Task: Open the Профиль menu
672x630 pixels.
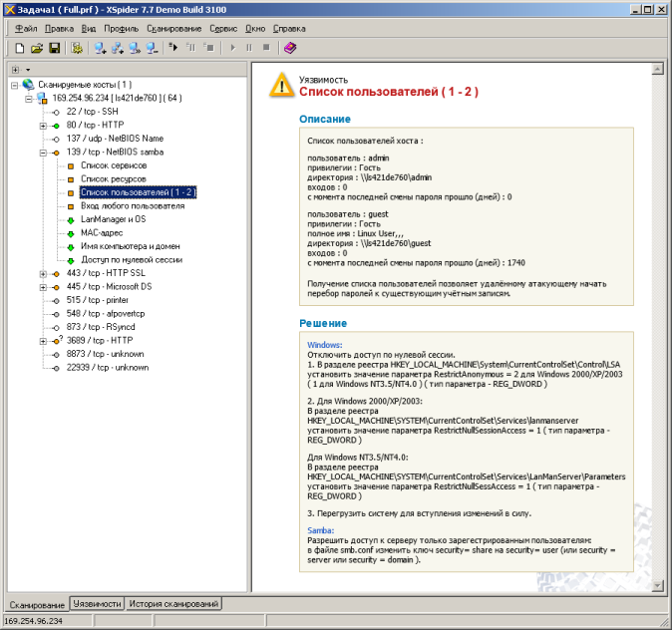Action: point(122,29)
